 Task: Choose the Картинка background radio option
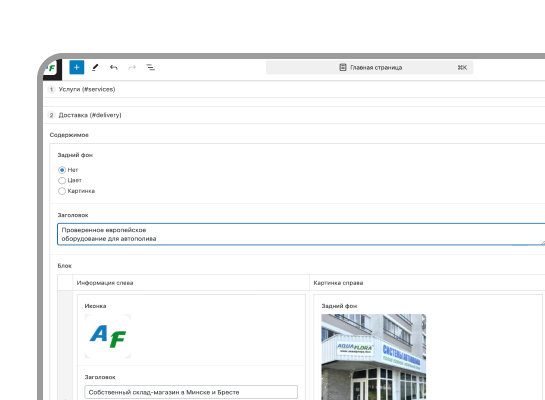pos(62,191)
